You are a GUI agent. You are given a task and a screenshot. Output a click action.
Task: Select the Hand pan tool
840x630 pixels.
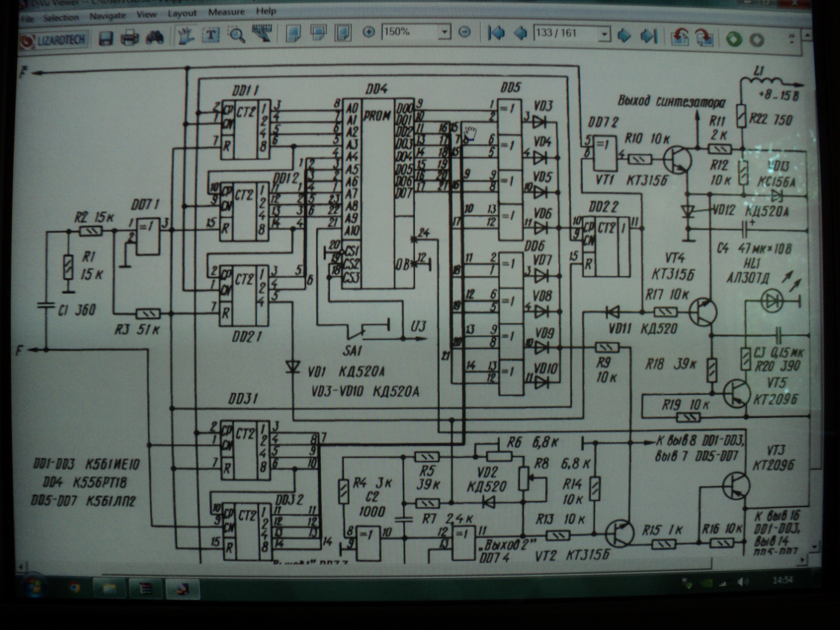(x=186, y=36)
